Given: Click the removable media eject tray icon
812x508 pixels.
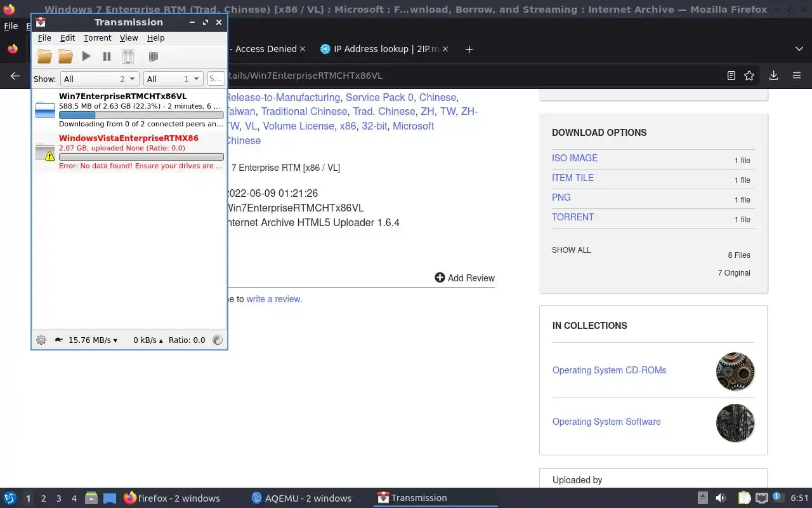Looking at the screenshot, I should tap(703, 498).
